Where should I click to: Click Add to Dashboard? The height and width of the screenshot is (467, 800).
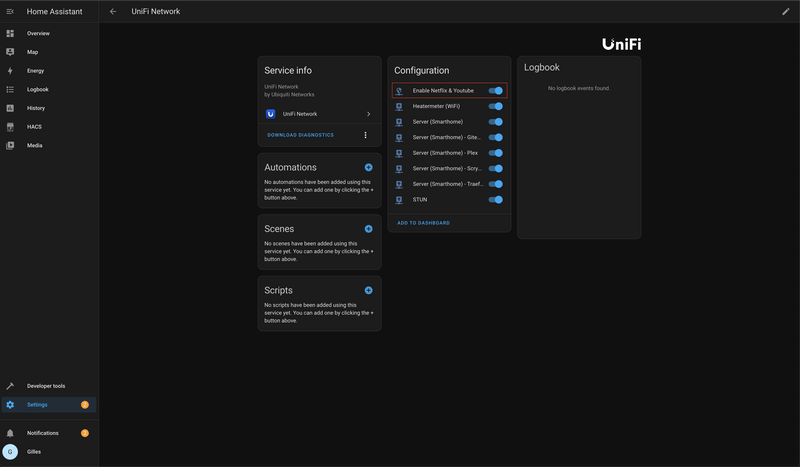423,223
